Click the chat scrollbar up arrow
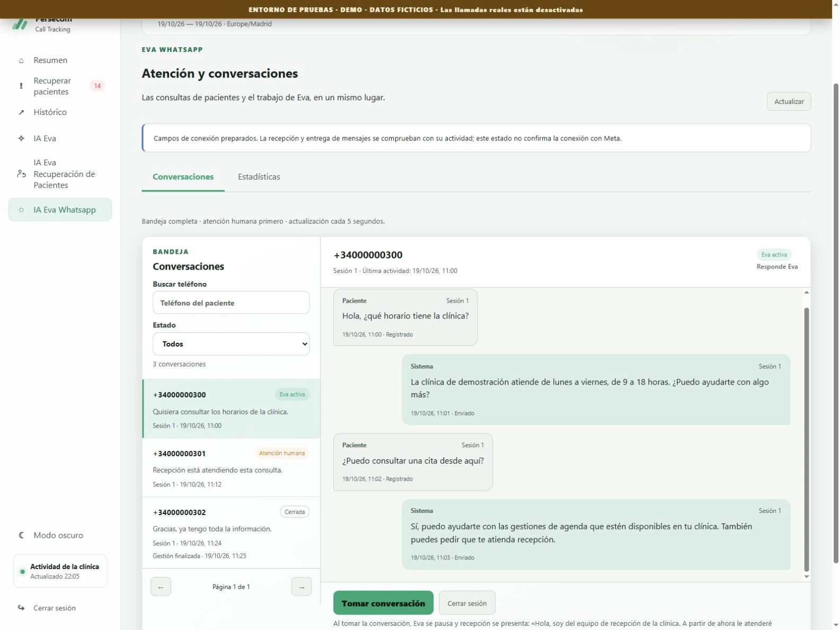 pos(807,292)
